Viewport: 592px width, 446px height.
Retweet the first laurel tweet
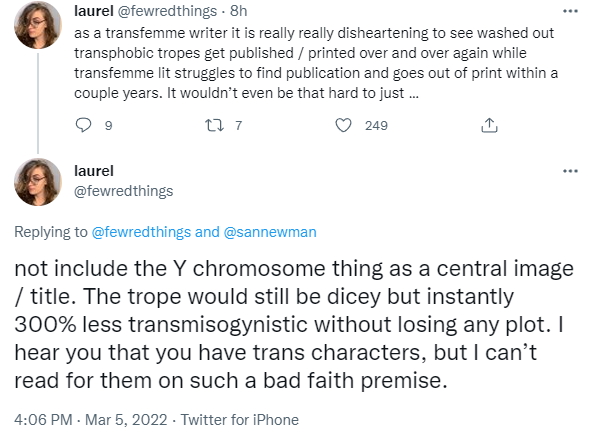(x=214, y=125)
